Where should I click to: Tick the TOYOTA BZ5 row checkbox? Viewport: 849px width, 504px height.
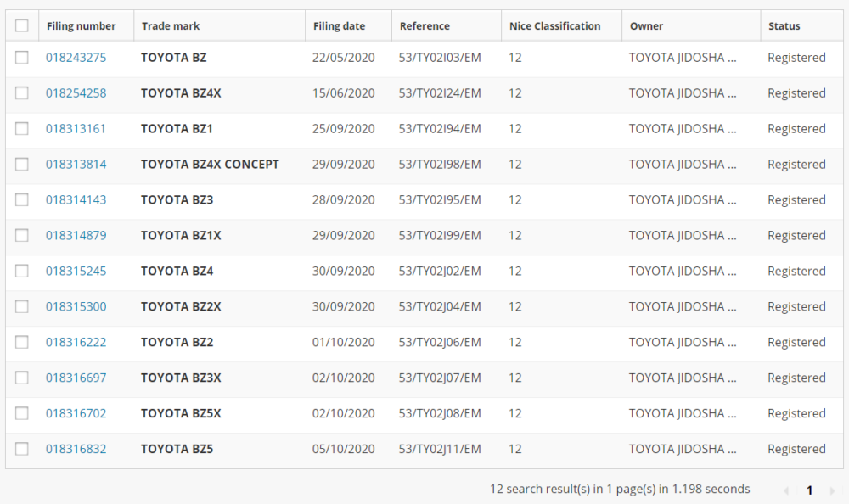coord(22,449)
